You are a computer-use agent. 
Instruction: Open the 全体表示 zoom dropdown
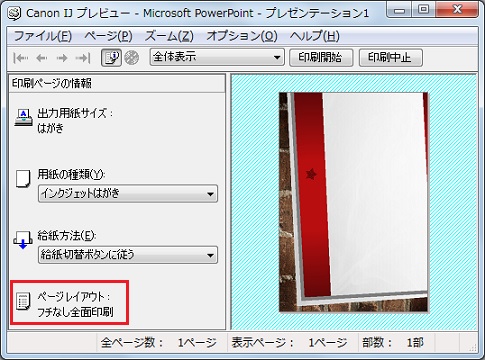tap(217, 57)
